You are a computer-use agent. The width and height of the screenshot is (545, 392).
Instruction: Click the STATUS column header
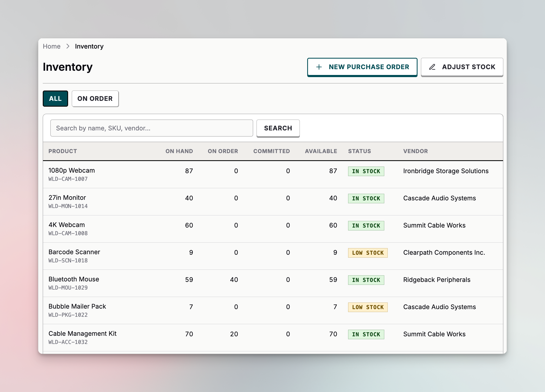tap(359, 151)
